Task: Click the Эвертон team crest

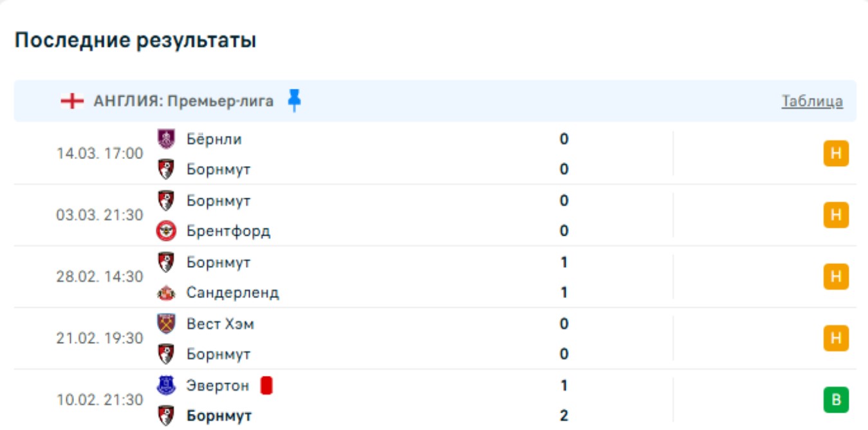Action: 166,385
